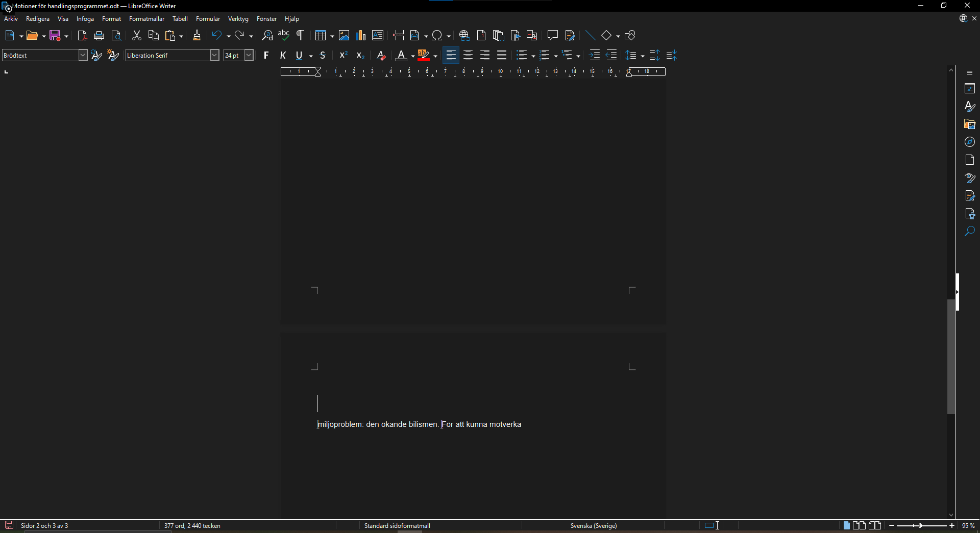Expand the Brödtext paragraph style dropdown
980x533 pixels.
point(83,56)
